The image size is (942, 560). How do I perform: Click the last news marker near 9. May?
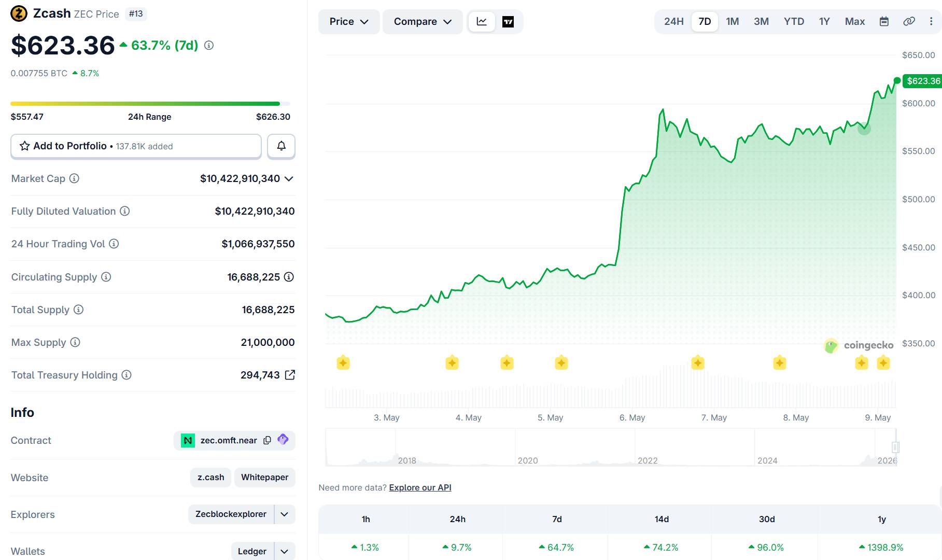pos(883,363)
